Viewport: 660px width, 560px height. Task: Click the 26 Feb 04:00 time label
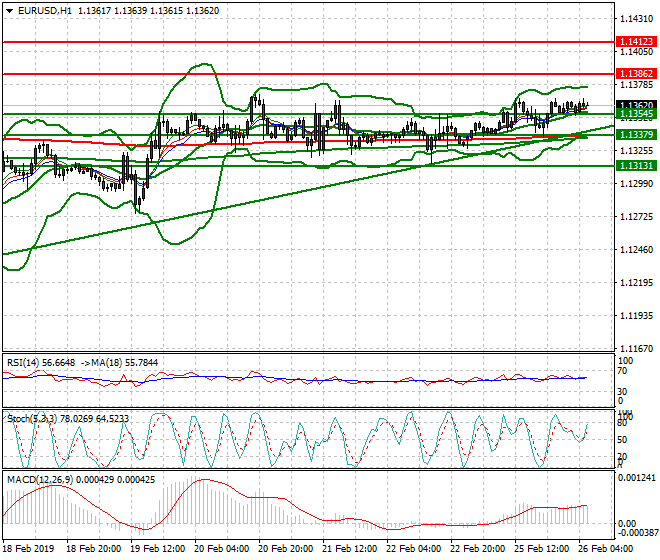605,549
